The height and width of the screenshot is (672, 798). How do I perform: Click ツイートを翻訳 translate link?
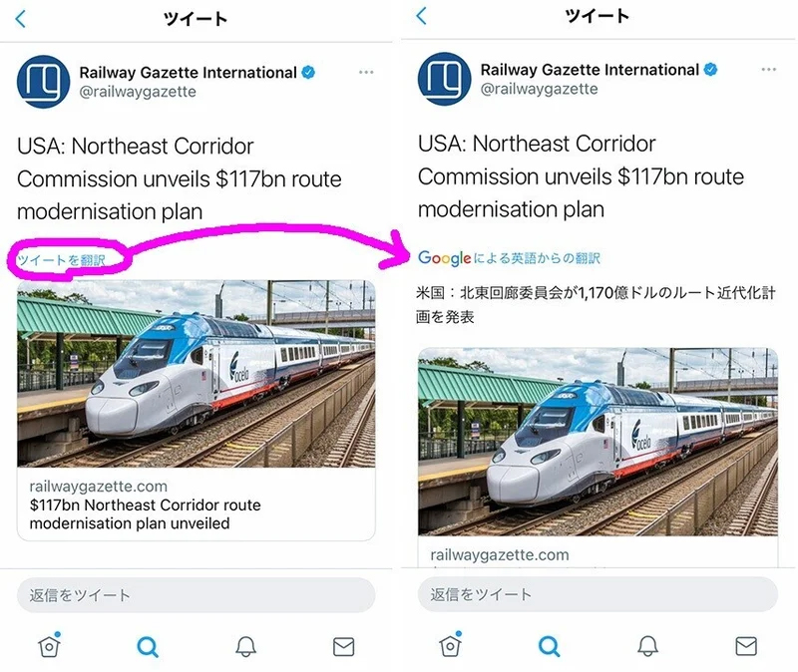[69, 260]
